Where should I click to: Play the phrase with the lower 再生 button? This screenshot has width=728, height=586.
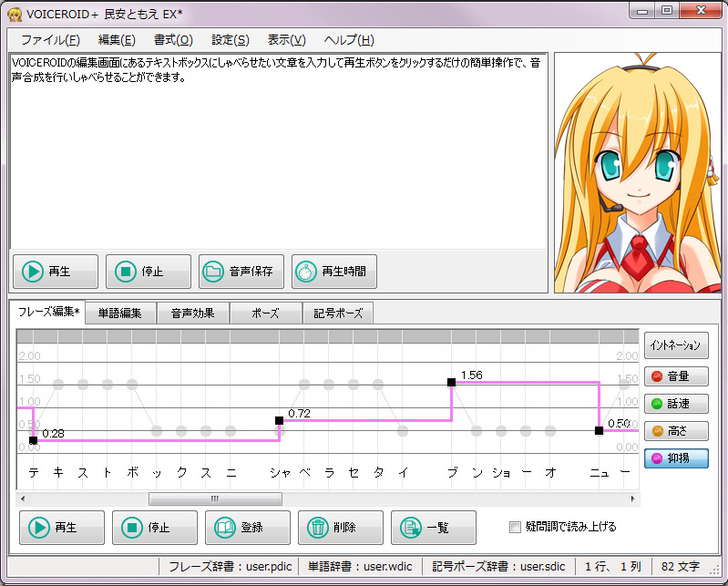tap(62, 528)
